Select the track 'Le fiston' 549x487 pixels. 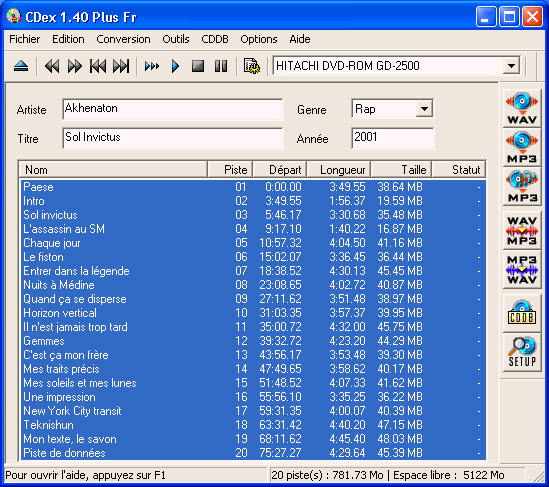click(x=253, y=257)
